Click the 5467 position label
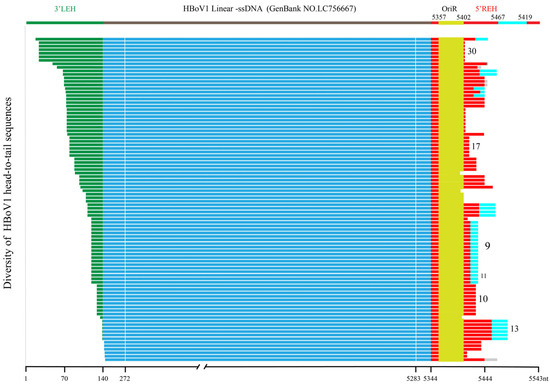The width and height of the screenshot is (550, 385). click(498, 17)
